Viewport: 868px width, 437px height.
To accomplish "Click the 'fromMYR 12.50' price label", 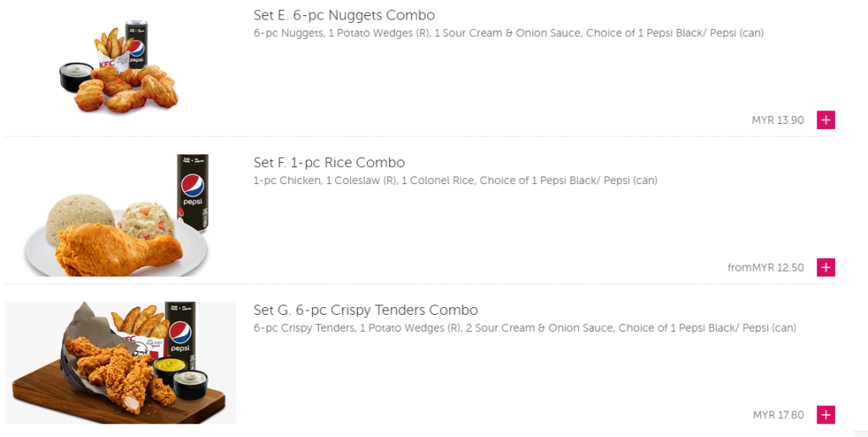I will click(765, 267).
